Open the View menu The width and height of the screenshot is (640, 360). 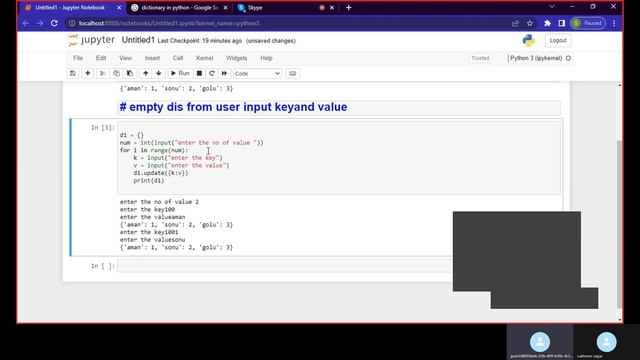[125, 58]
